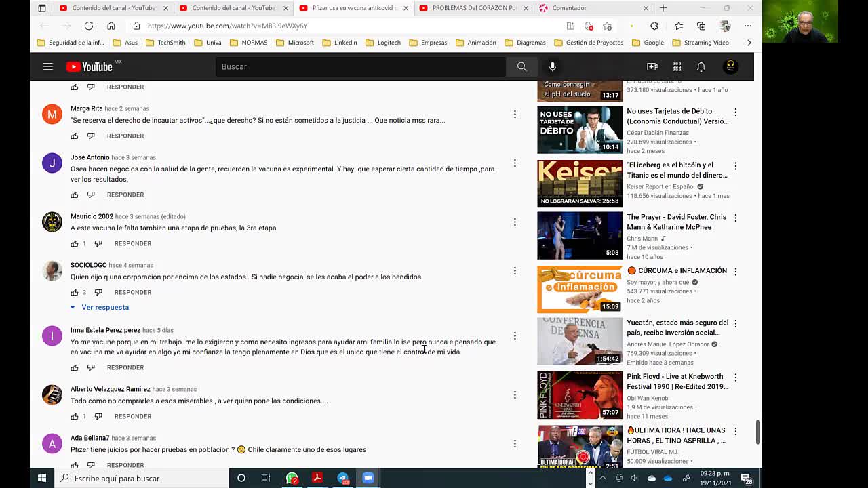Expand 'Ver respuesta' under SOCIOLOGO's comment
The image size is (868, 488).
click(100, 307)
